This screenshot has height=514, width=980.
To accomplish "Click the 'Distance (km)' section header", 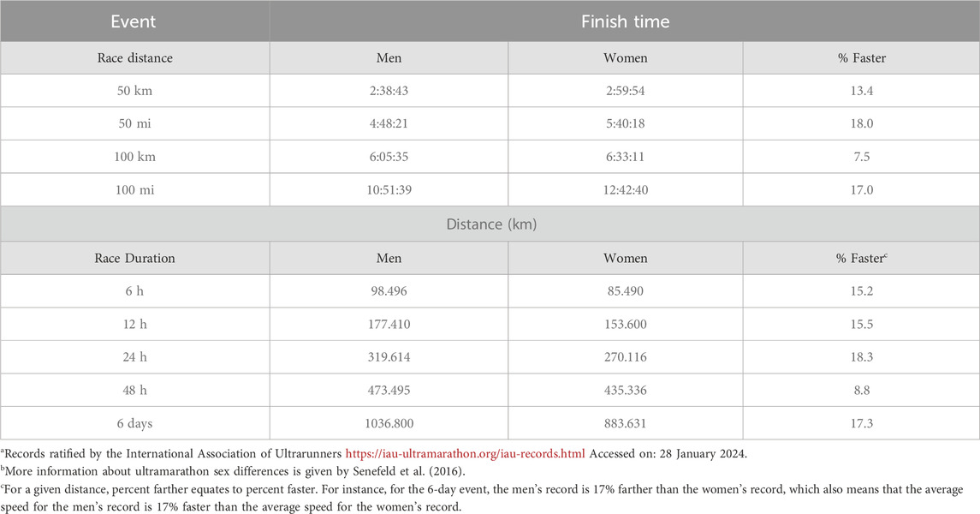I will tap(491, 224).
